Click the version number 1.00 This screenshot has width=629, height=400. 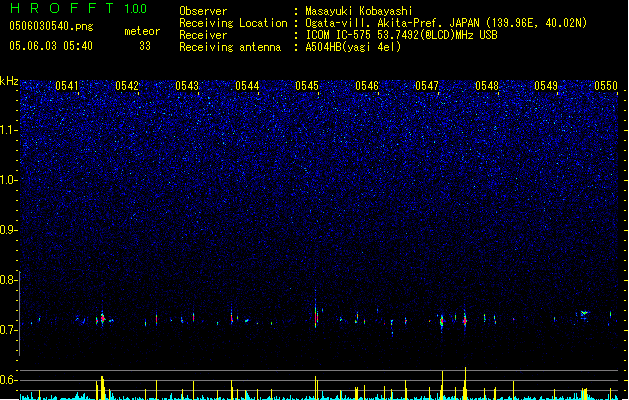tap(136, 9)
